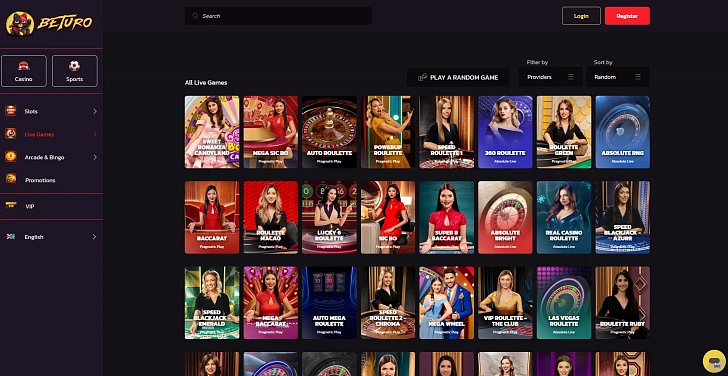Open the Providers filter dropdown
The image size is (728, 376).
click(x=550, y=77)
